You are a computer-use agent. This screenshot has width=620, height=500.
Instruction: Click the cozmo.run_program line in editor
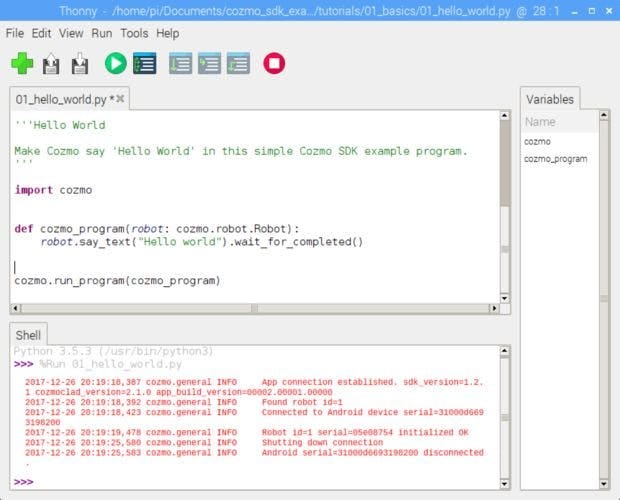(117, 281)
